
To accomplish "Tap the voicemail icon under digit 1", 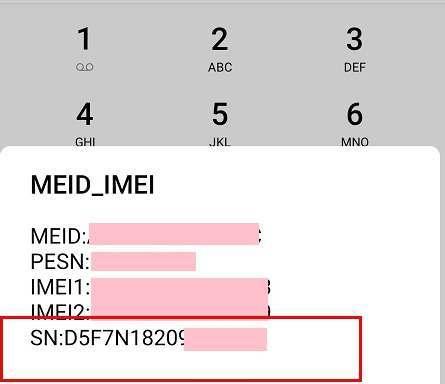I will click(85, 67).
